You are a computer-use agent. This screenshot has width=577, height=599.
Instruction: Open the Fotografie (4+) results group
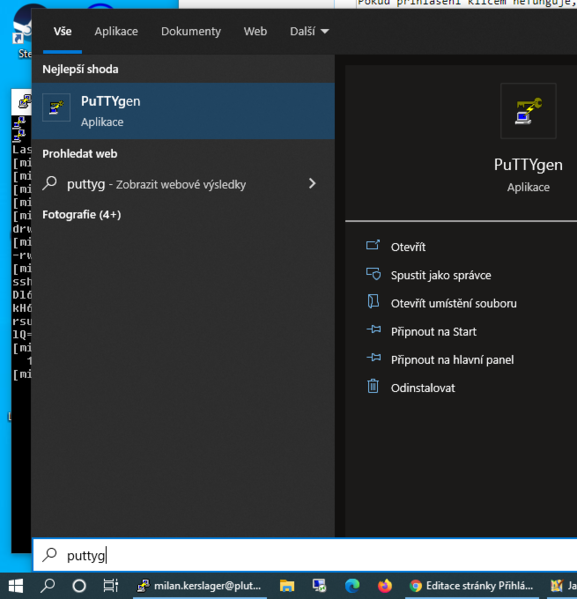(x=81, y=215)
